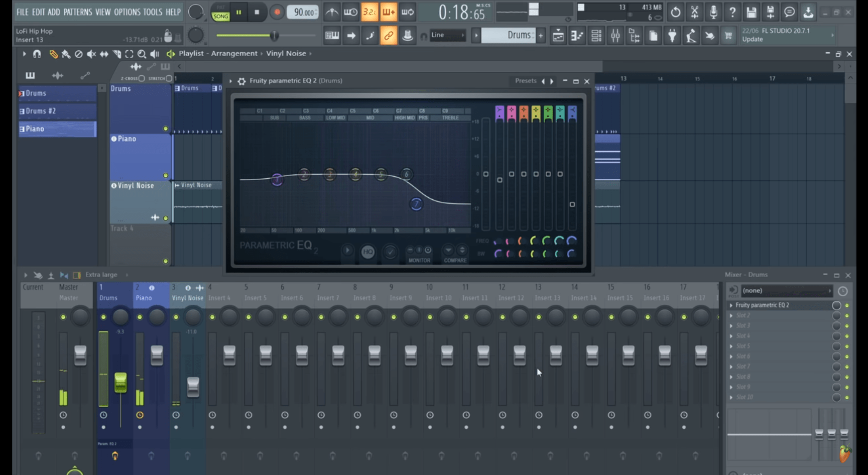The height and width of the screenshot is (475, 868).
Task: Open the PATTERNS menu
Action: coord(78,12)
